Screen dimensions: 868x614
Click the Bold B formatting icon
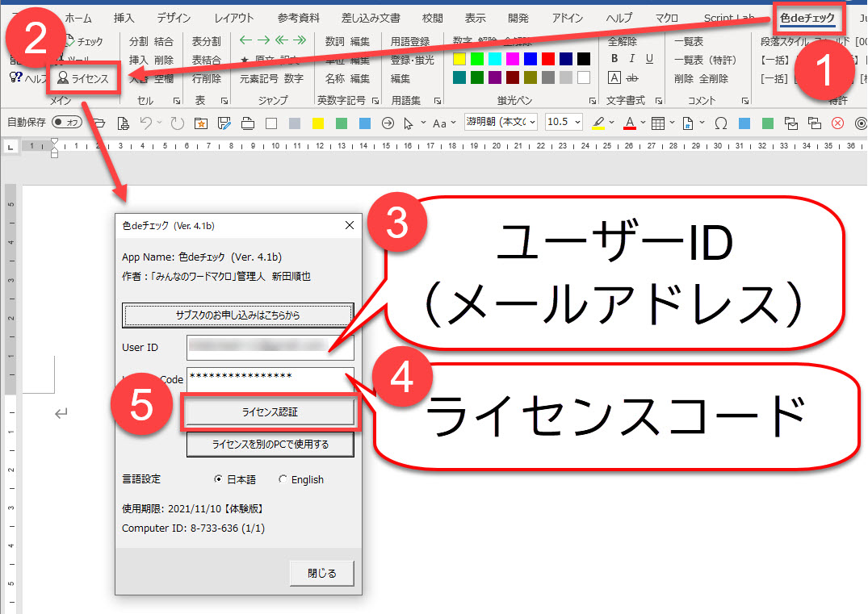pos(614,59)
